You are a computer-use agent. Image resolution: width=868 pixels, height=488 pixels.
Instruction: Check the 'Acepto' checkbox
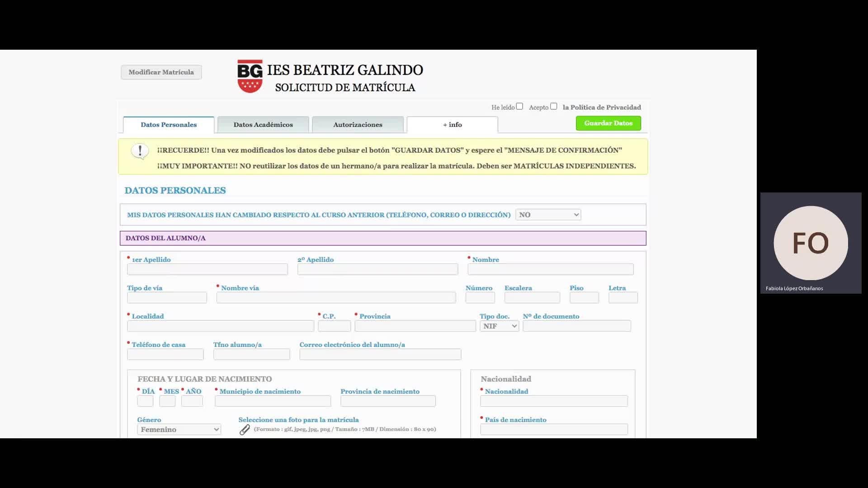(553, 107)
